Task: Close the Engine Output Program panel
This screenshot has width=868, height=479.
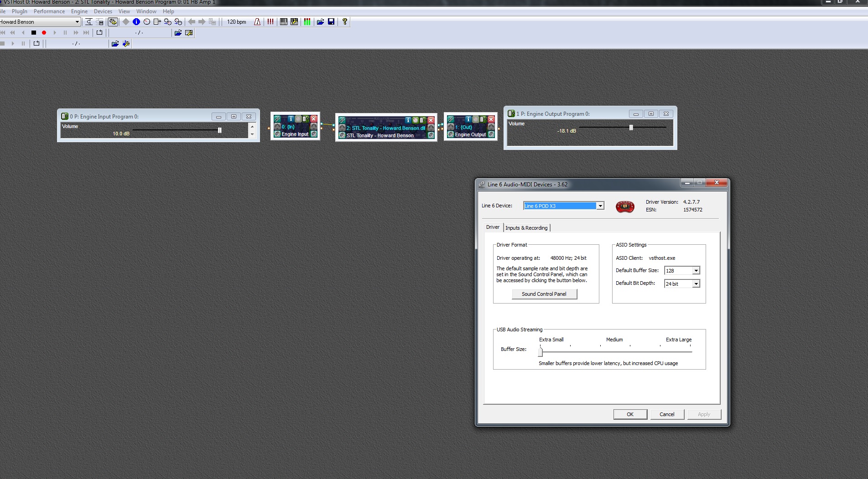Action: point(666,114)
